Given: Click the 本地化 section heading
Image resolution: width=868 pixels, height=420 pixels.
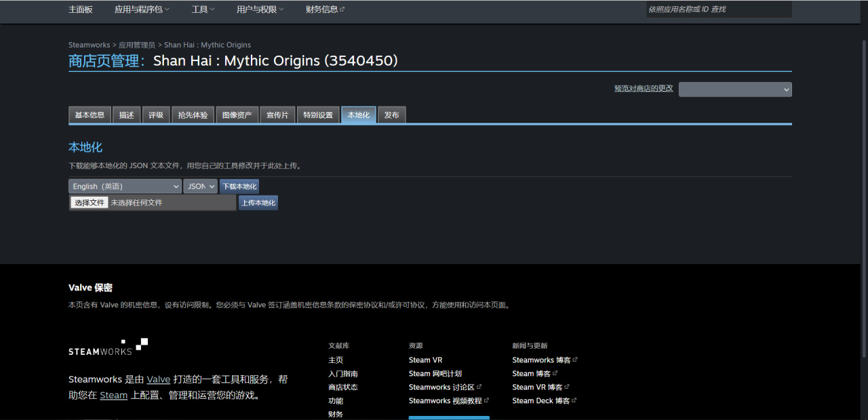Looking at the screenshot, I should [x=85, y=147].
